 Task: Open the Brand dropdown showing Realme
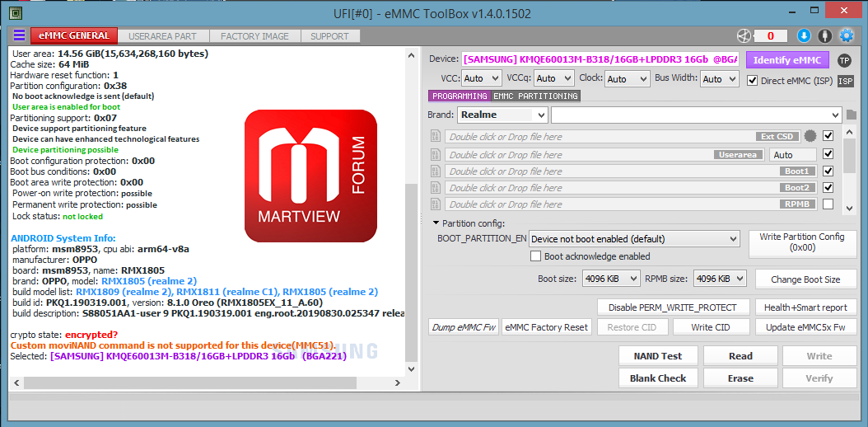tap(502, 115)
